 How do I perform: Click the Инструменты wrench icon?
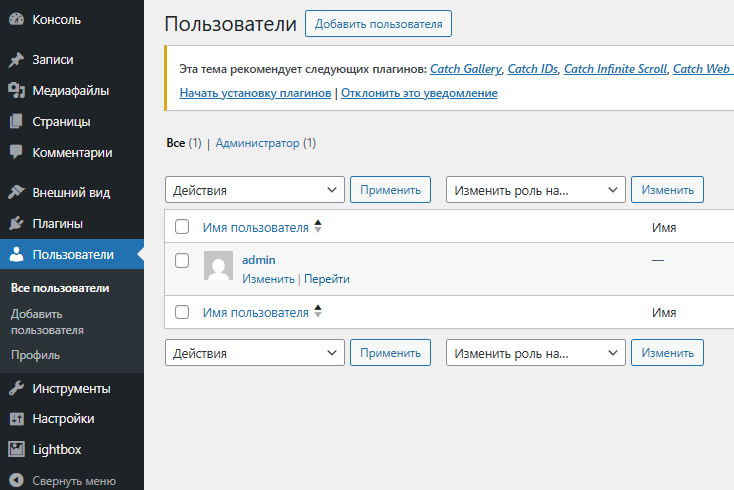[x=16, y=389]
